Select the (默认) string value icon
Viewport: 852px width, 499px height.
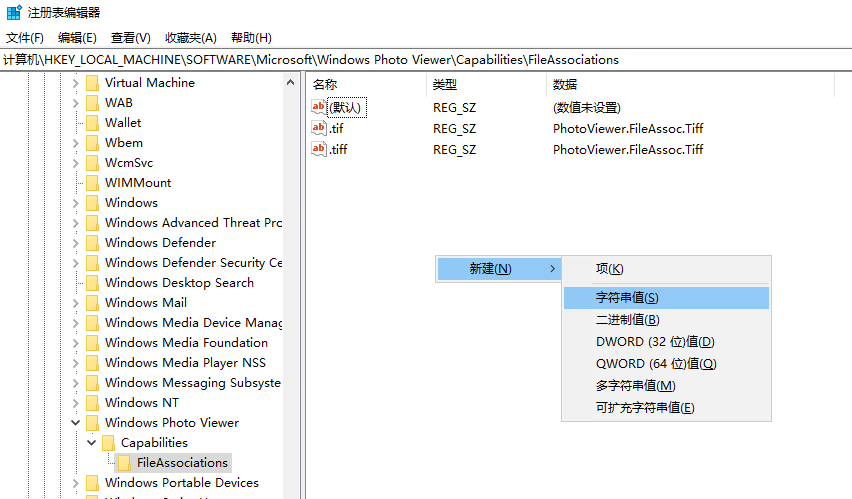319,107
